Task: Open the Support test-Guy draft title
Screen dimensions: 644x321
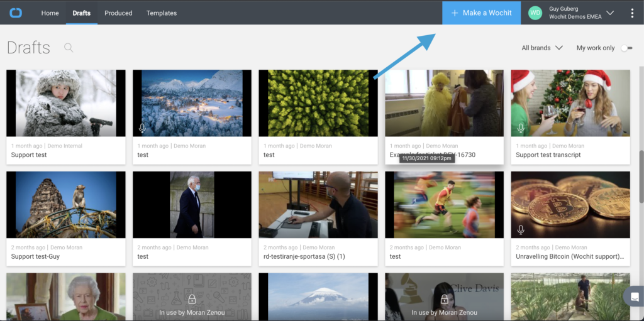Action: [35, 256]
